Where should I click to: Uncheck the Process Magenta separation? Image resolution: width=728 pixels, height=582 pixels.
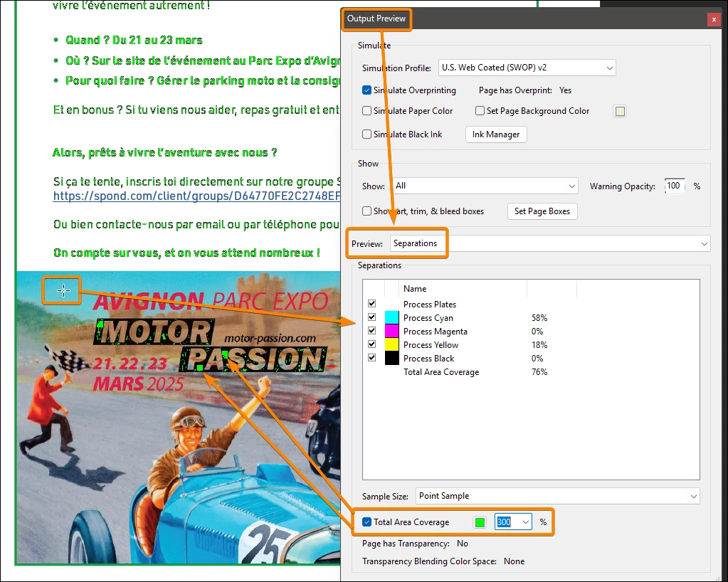(x=372, y=330)
